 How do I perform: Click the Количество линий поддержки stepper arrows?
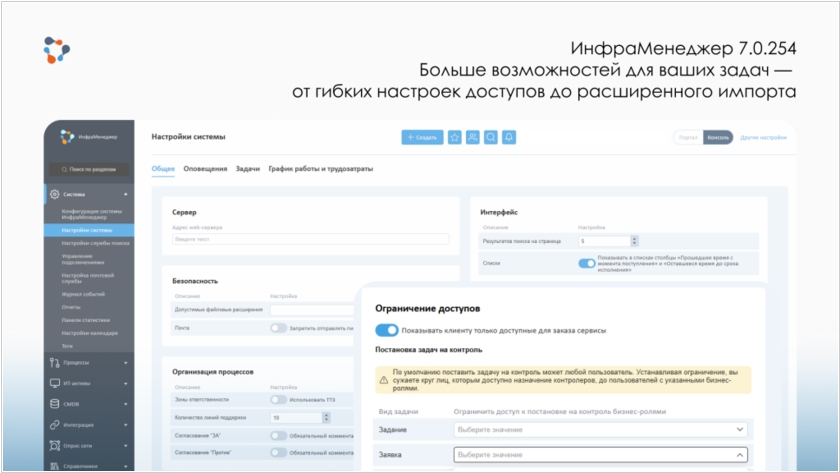pos(326,417)
